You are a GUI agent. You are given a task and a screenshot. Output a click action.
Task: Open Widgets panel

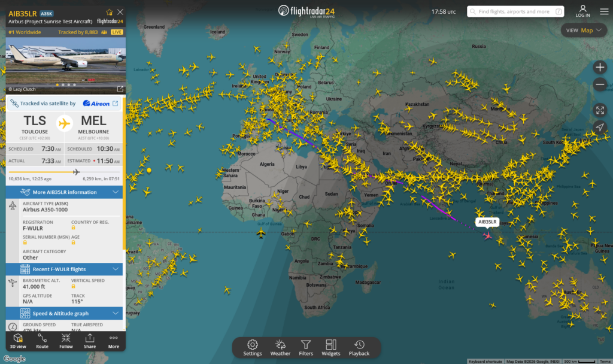[330, 348]
